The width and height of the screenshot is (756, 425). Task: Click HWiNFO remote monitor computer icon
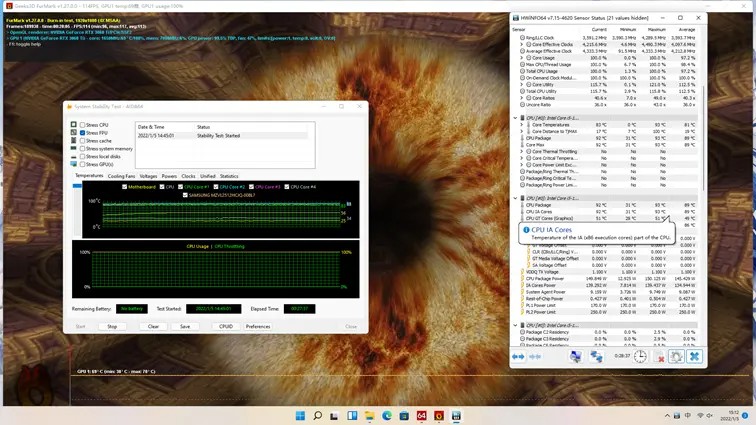click(575, 356)
